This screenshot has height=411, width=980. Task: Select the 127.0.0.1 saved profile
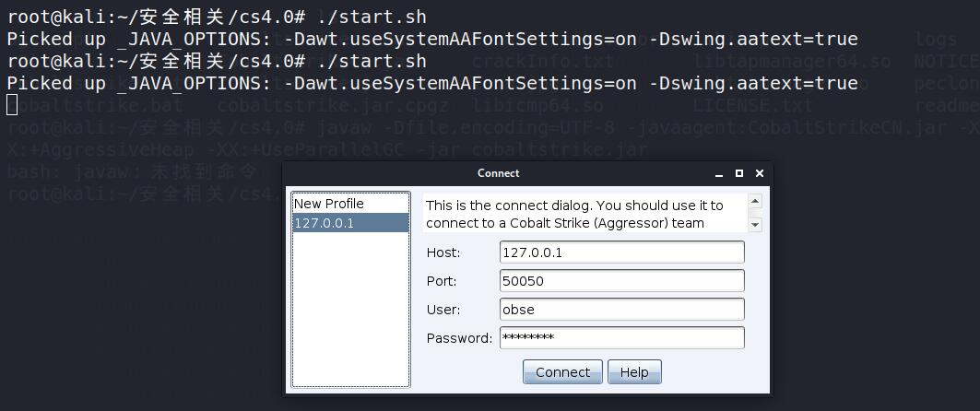click(349, 223)
